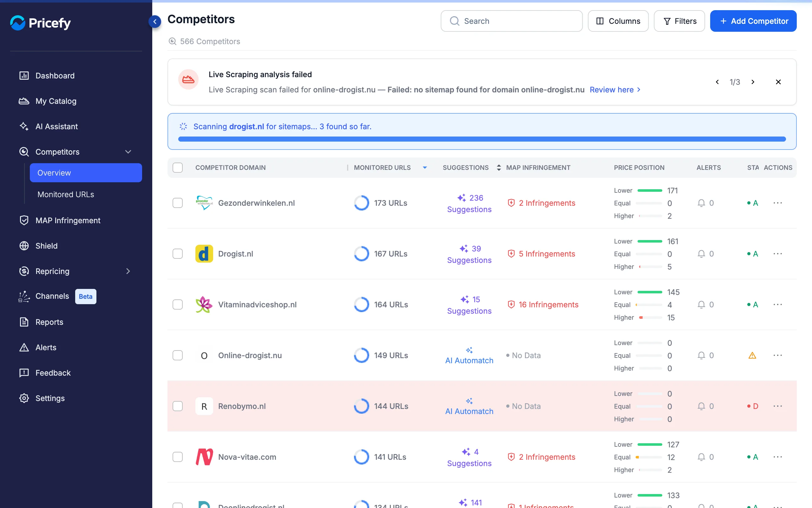Click the Gezonderwinkelen.nl logo
The image size is (812, 508).
(204, 203)
